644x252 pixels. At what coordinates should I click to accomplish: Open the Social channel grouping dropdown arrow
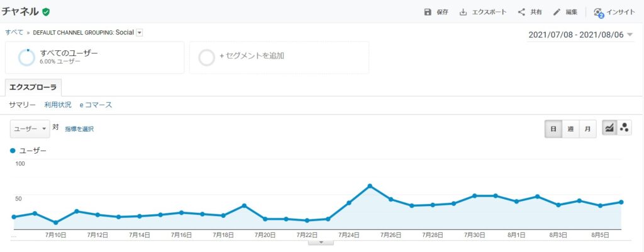click(x=139, y=33)
